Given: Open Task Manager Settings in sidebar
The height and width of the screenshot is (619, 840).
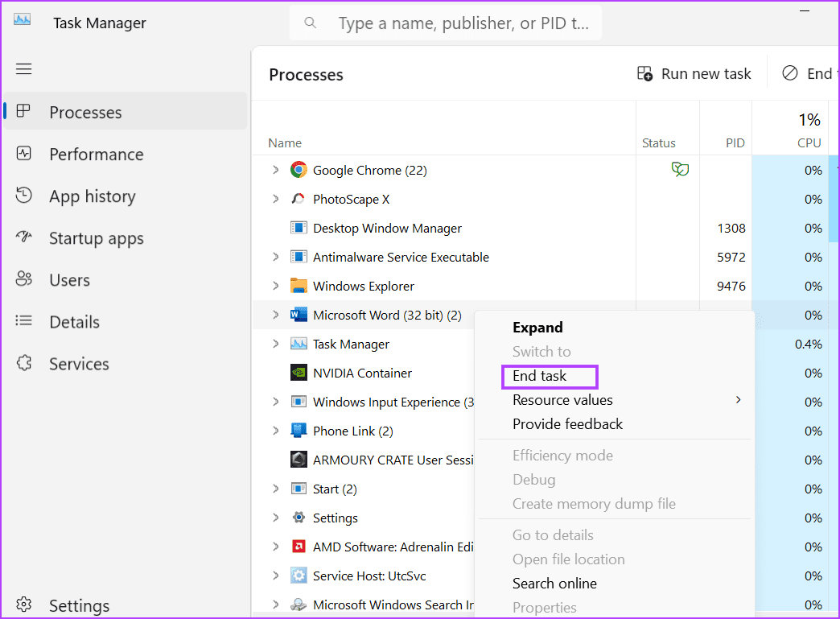Looking at the screenshot, I should [x=126, y=605].
